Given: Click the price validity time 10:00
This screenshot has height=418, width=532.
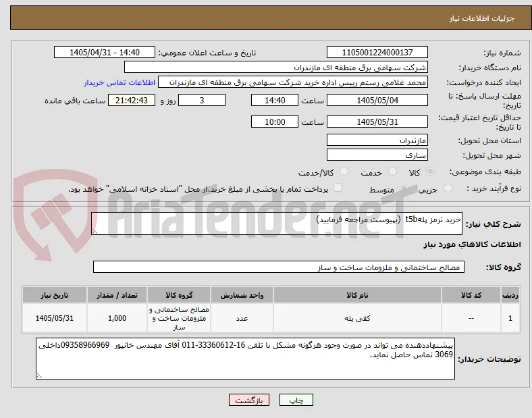Looking at the screenshot, I should click(275, 122).
